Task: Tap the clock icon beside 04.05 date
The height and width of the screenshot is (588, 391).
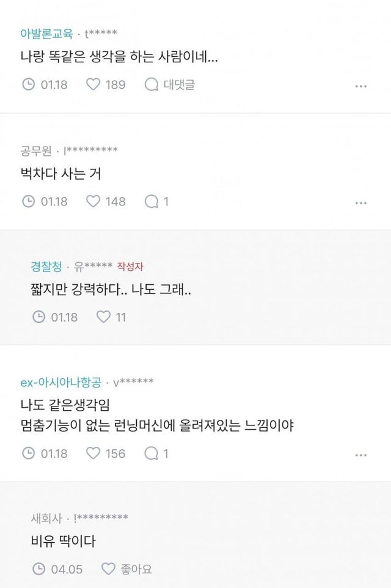Action: pos(38,568)
